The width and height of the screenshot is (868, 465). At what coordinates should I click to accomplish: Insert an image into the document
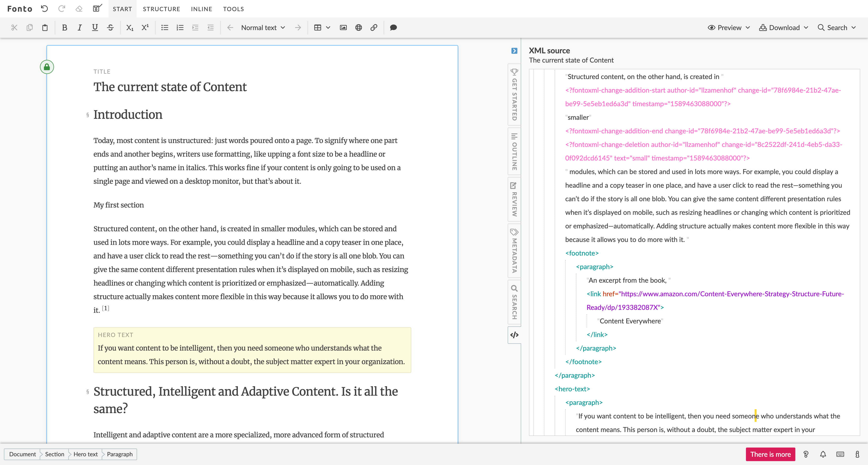tap(343, 28)
